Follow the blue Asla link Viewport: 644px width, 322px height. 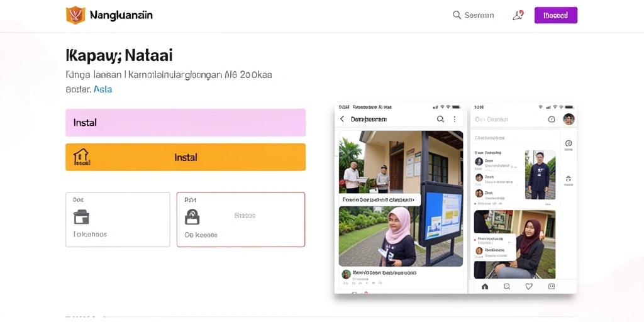pyautogui.click(x=103, y=89)
